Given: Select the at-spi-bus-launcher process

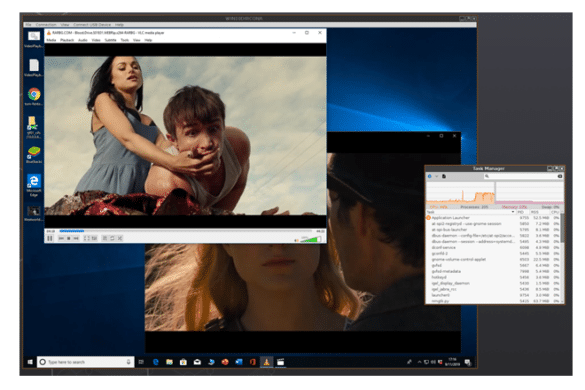Looking at the screenshot, I should pos(493,230).
